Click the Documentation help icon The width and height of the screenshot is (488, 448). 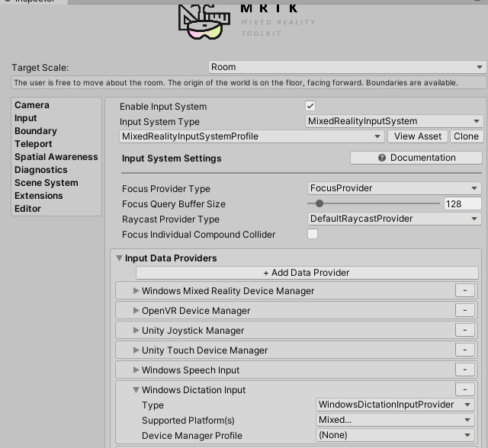382,158
